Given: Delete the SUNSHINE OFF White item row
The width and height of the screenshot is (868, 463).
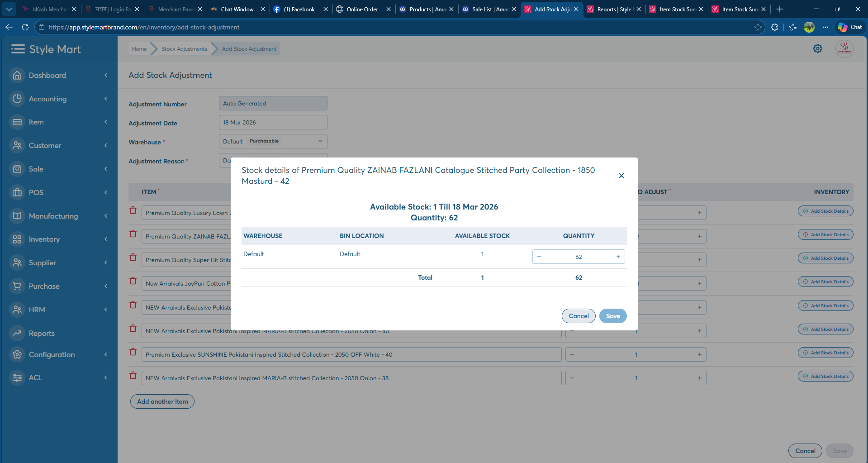Looking at the screenshot, I should [x=133, y=352].
